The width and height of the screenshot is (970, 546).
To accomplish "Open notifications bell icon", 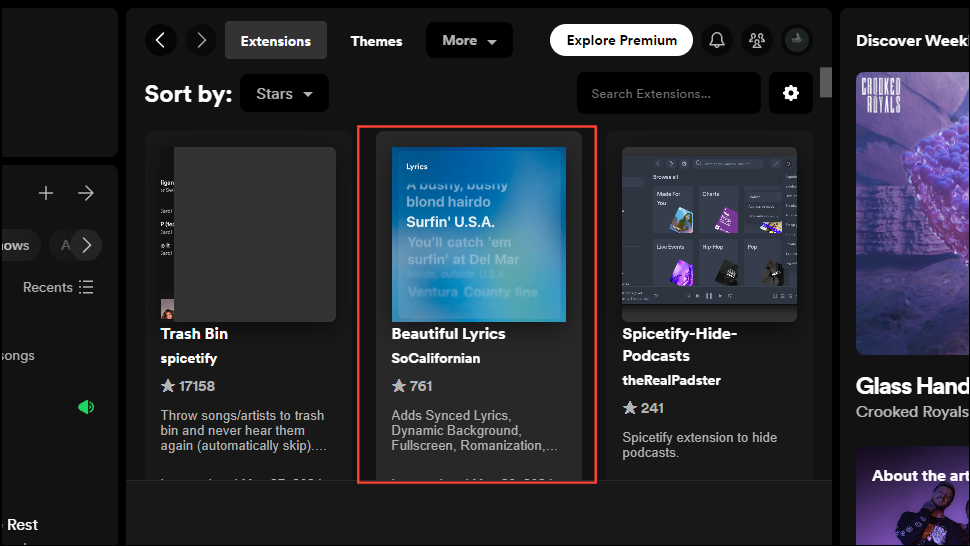I will point(717,40).
